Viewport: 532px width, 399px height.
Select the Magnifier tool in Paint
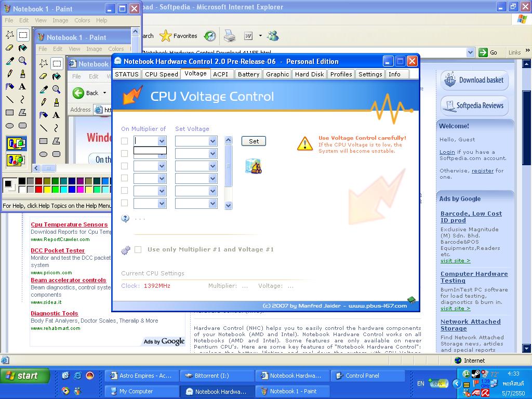[x=23, y=61]
